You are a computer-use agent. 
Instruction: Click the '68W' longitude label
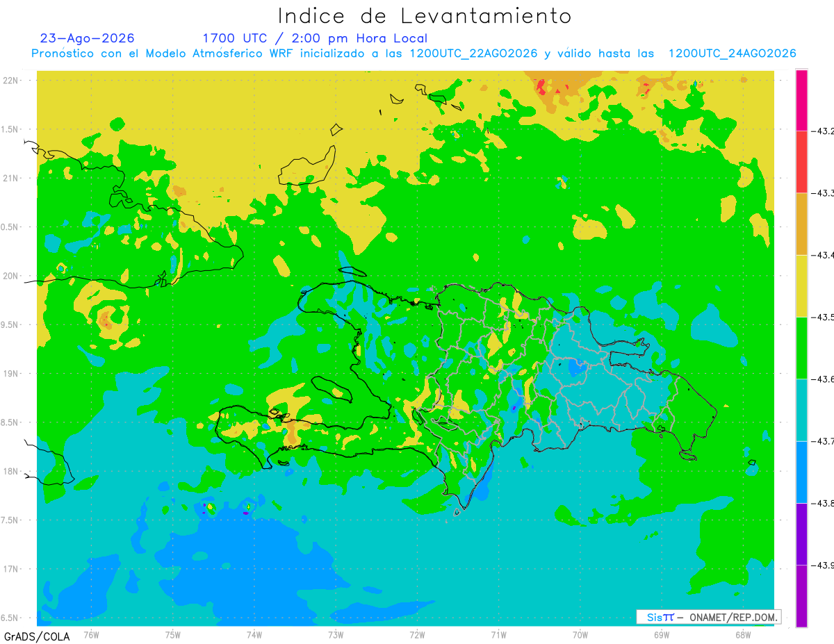click(743, 634)
